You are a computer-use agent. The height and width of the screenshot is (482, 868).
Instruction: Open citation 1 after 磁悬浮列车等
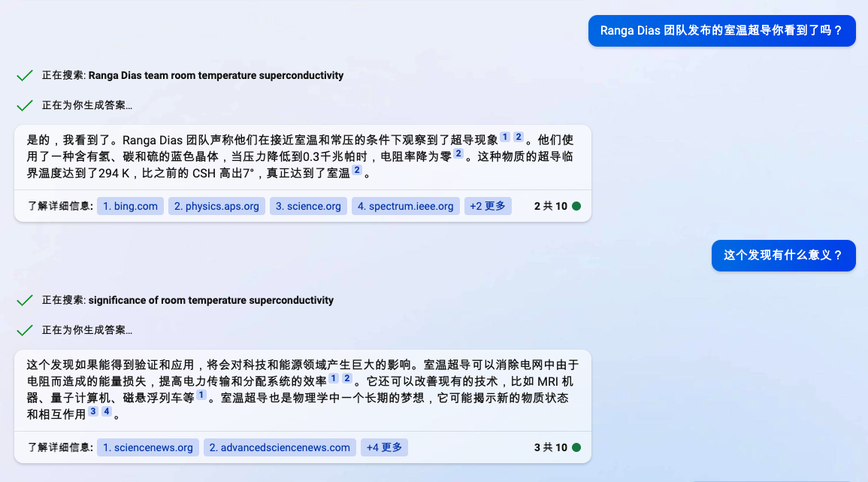point(201,395)
